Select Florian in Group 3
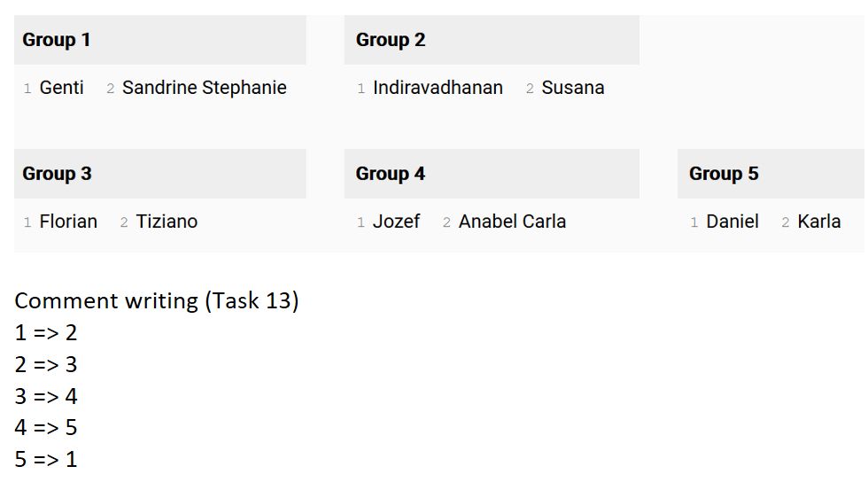The width and height of the screenshot is (868, 482). 68,222
